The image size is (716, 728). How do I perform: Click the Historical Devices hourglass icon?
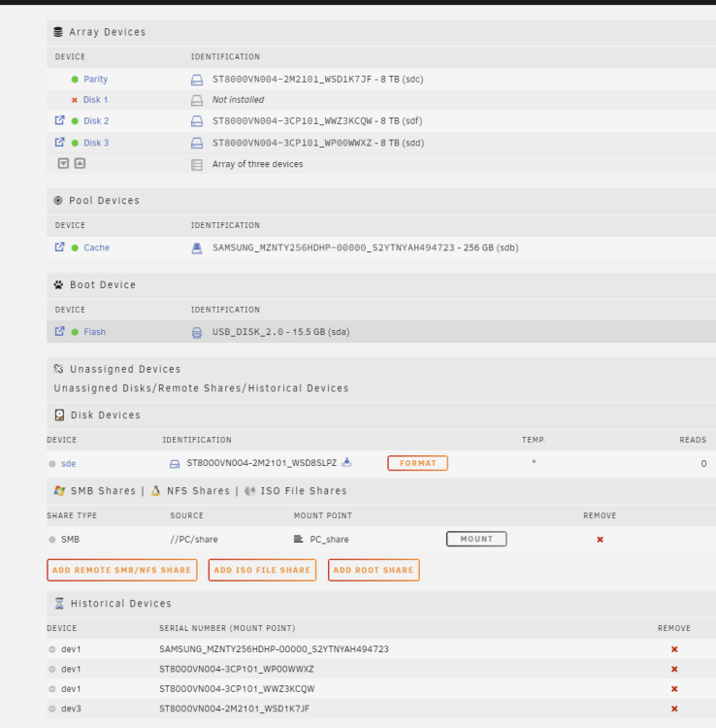59,604
